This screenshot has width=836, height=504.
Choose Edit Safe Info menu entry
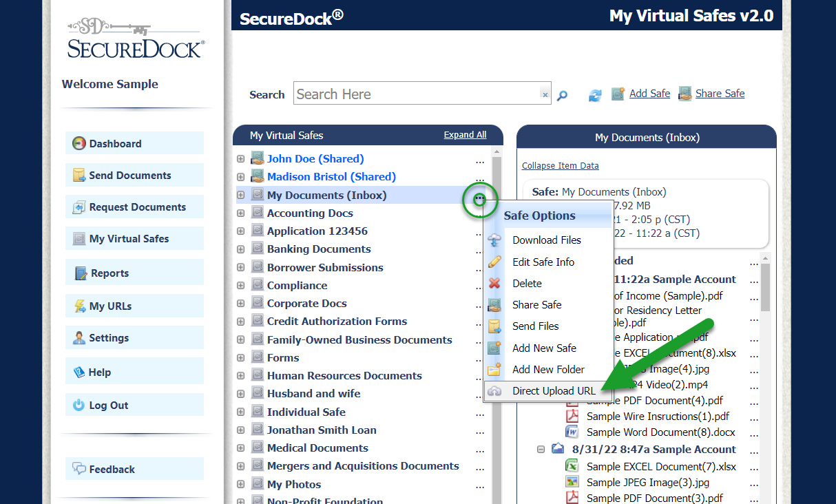coord(543,262)
